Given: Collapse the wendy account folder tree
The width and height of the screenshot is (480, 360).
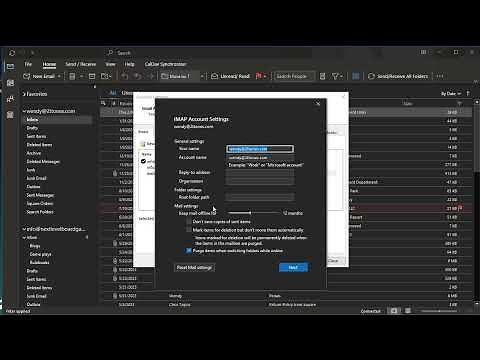Looking at the screenshot, I should click(x=24, y=111).
